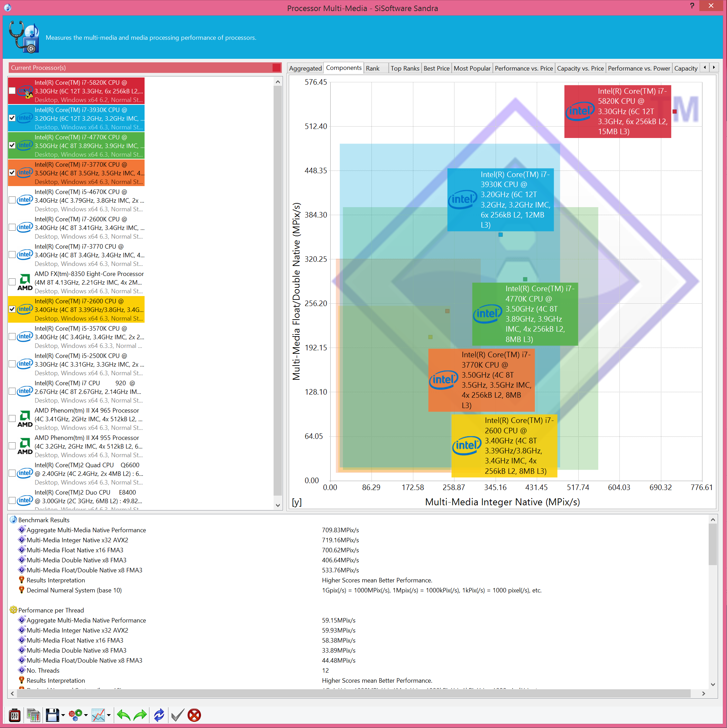Viewport: 727px width, 728px height.
Task: Enable the i5-4670K processor checkbox
Action: [12, 200]
